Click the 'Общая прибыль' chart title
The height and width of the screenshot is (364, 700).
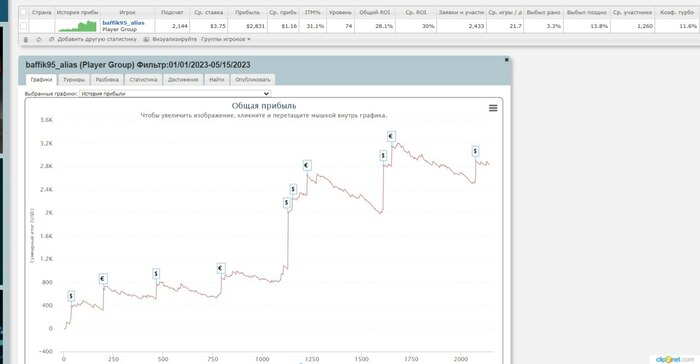(264, 106)
